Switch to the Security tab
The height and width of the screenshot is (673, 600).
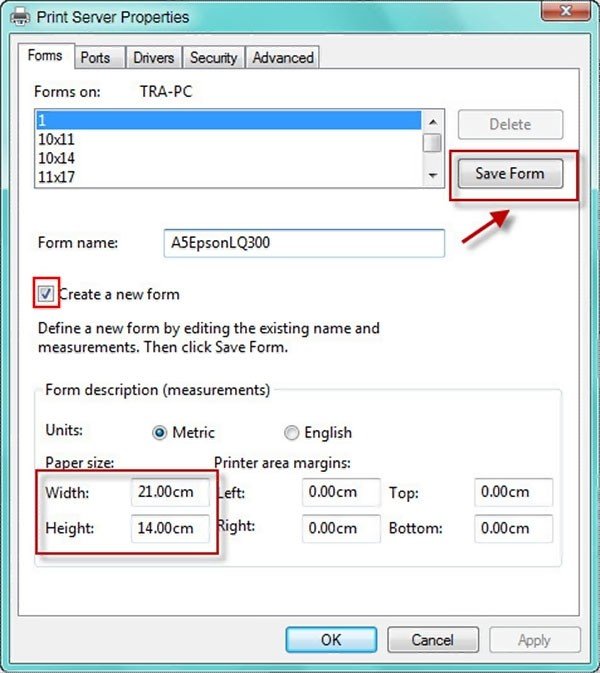coord(213,58)
